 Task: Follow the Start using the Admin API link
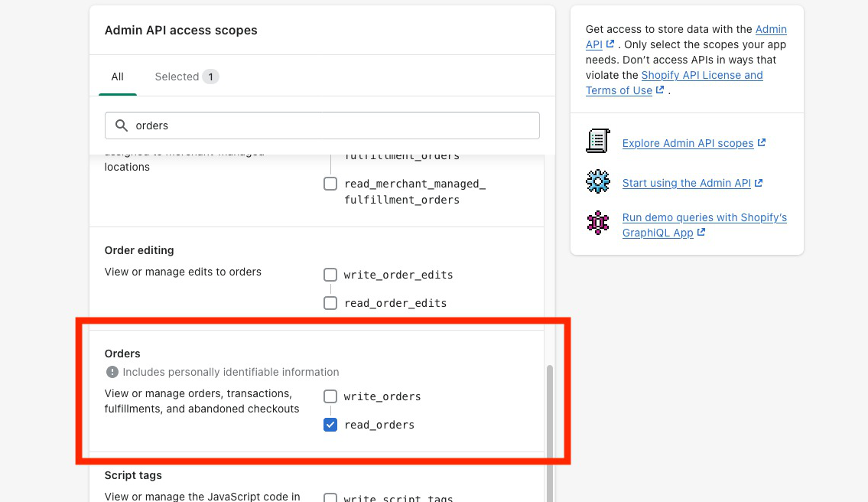coord(686,183)
